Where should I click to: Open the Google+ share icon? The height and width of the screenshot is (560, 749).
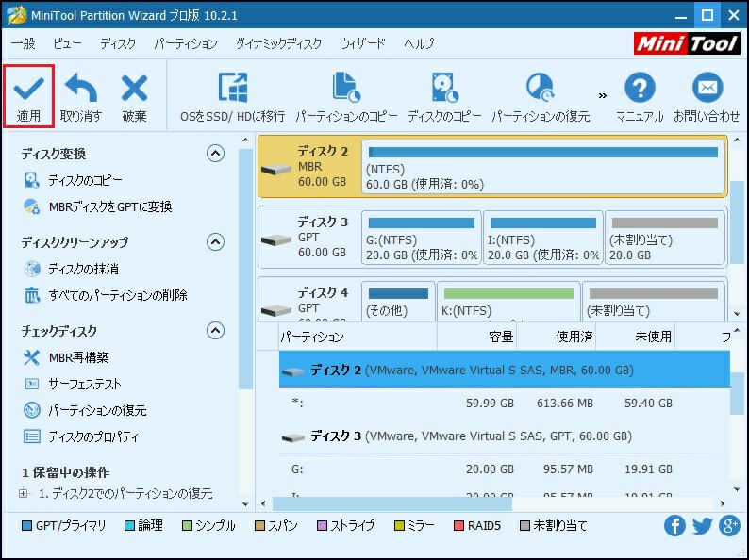729,526
